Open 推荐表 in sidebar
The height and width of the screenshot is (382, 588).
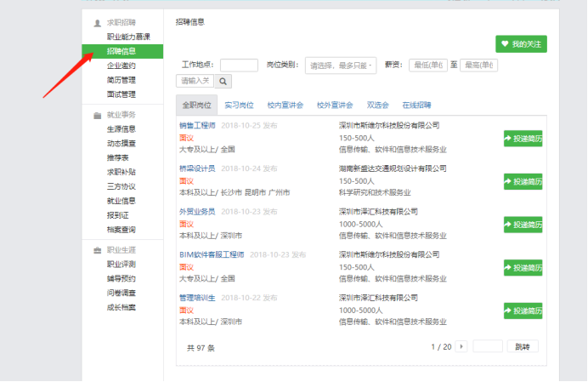click(118, 157)
